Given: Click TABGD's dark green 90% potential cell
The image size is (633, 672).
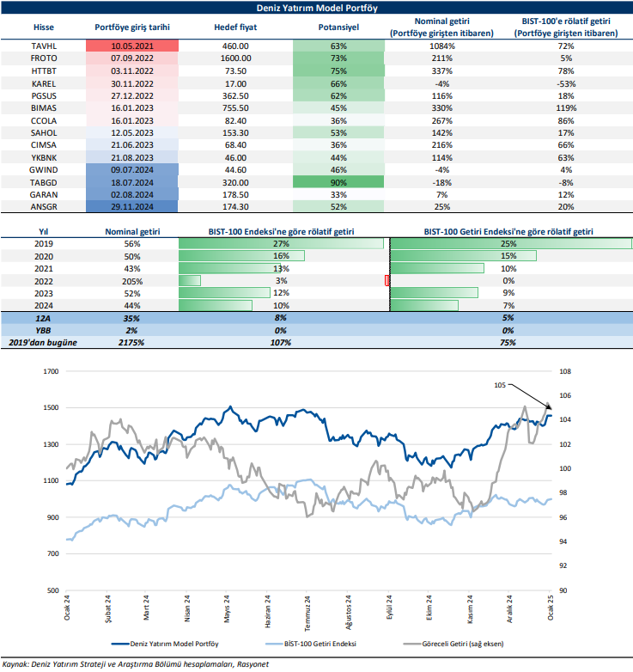Looking at the screenshot, I should click(x=338, y=182).
